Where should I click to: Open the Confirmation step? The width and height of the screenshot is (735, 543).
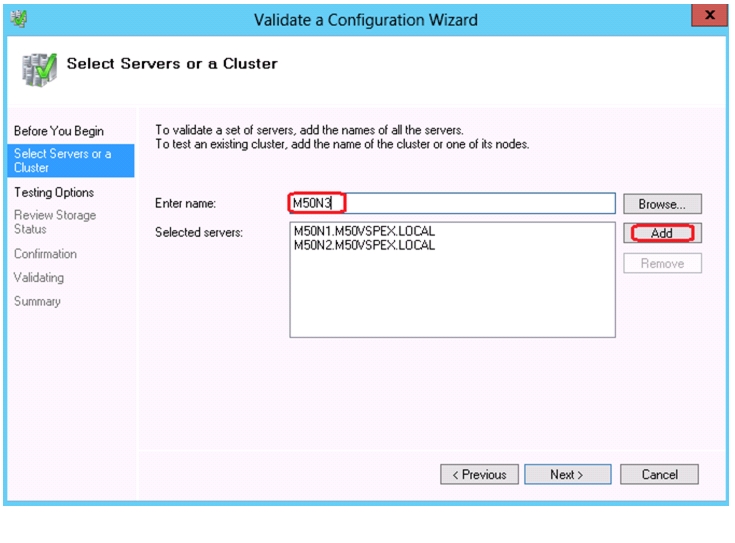[x=45, y=254]
